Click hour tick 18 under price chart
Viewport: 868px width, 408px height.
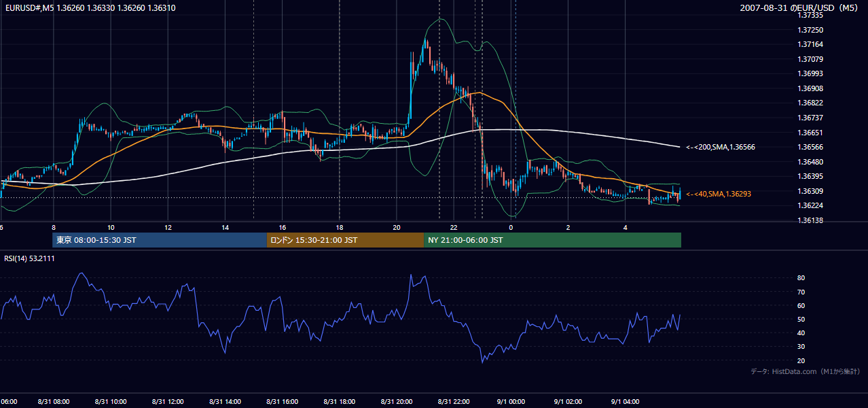pyautogui.click(x=339, y=227)
